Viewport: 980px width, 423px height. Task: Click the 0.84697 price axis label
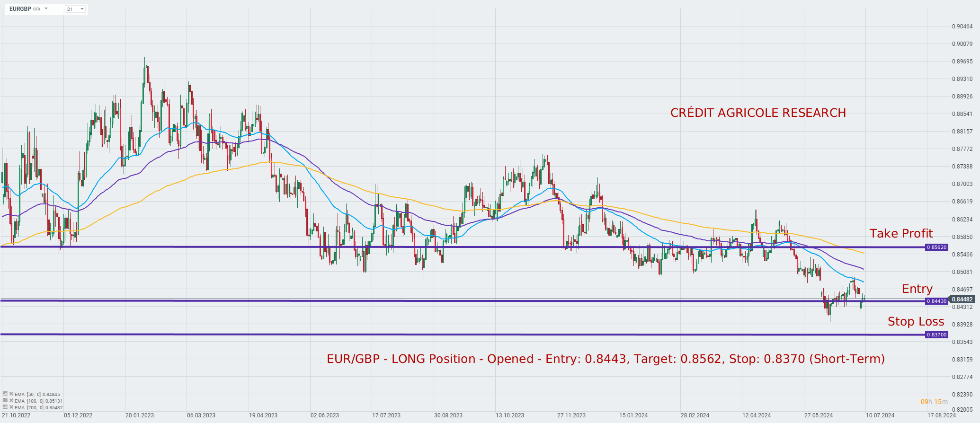962,290
